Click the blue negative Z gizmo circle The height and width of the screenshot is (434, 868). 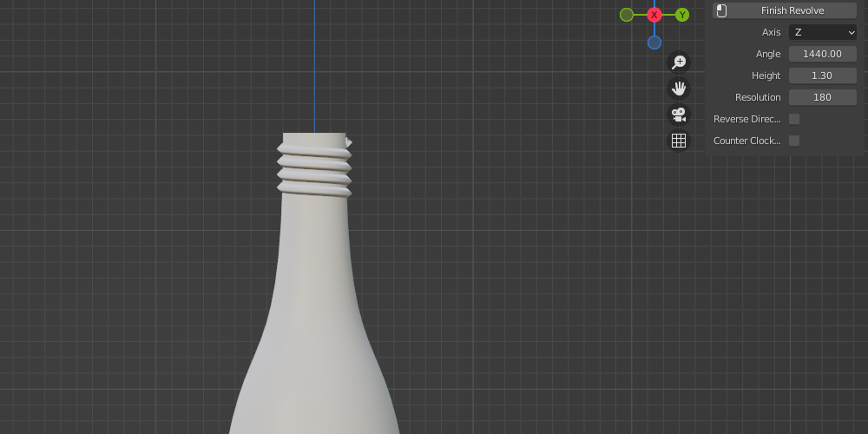click(654, 43)
